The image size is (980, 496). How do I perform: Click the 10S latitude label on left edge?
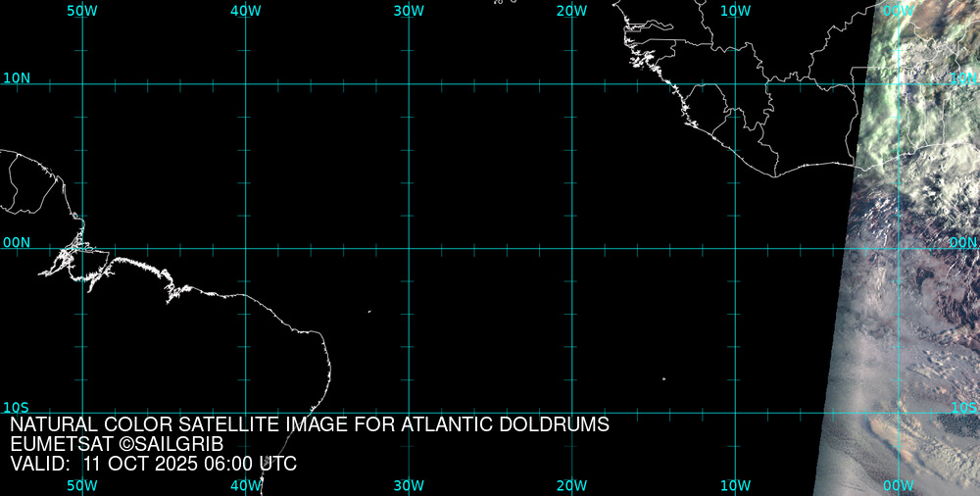click(x=16, y=407)
